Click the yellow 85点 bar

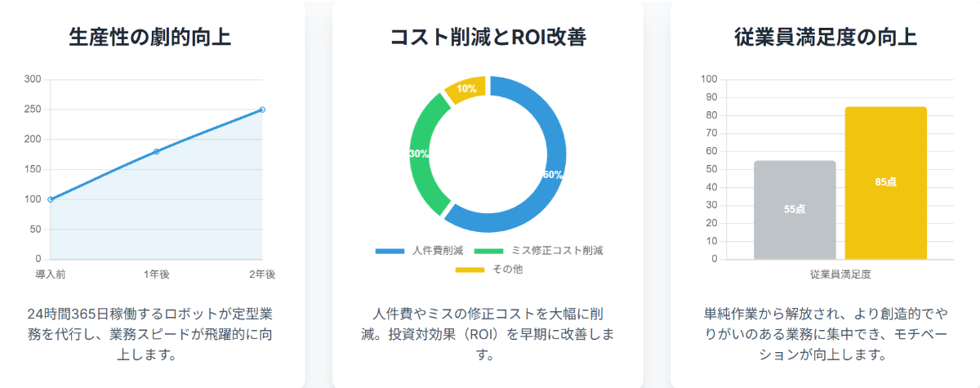coord(886,183)
